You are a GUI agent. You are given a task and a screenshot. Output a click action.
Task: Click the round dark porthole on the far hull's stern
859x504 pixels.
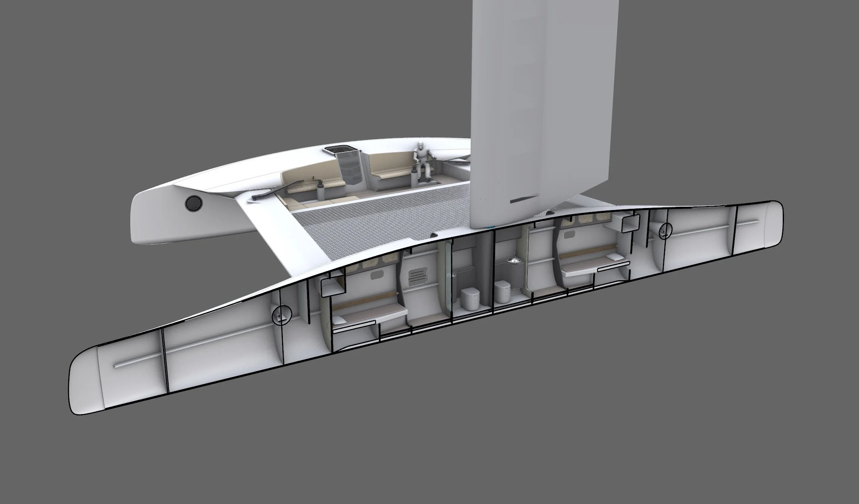(x=193, y=203)
